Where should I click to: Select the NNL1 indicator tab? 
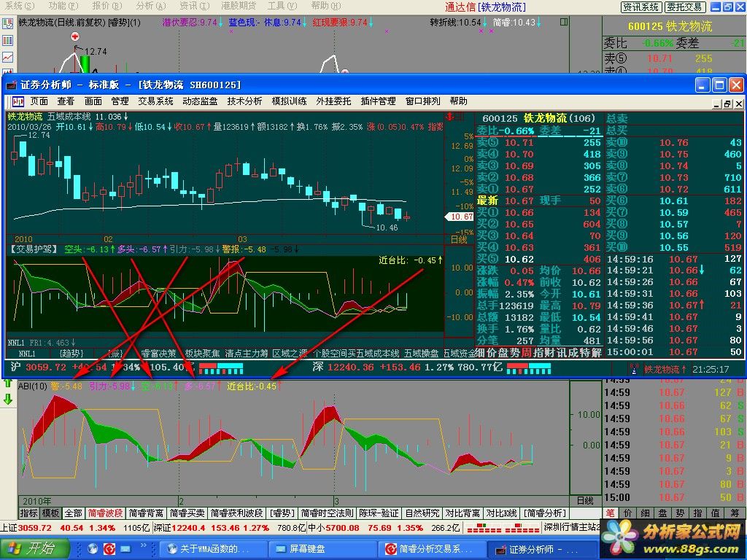click(27, 354)
